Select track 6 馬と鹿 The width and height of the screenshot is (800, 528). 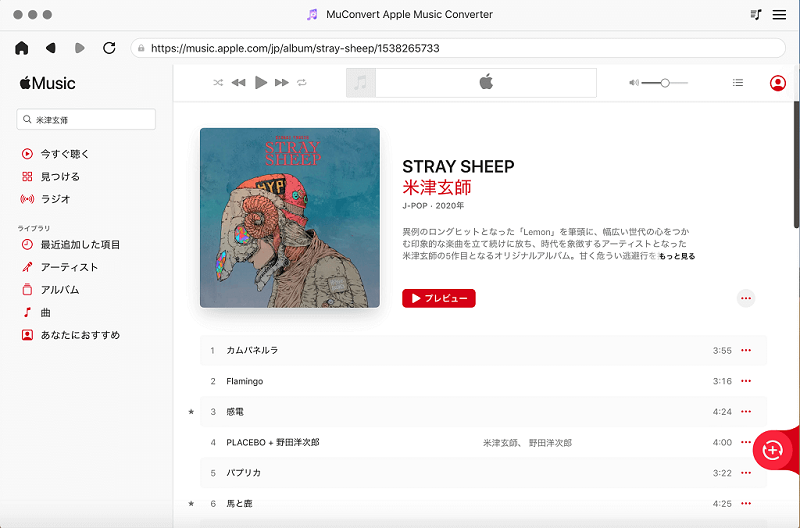click(483, 504)
